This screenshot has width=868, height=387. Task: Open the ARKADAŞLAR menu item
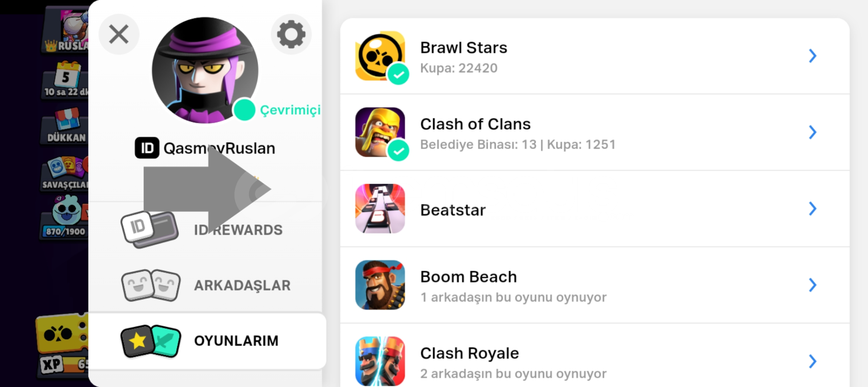click(x=207, y=285)
